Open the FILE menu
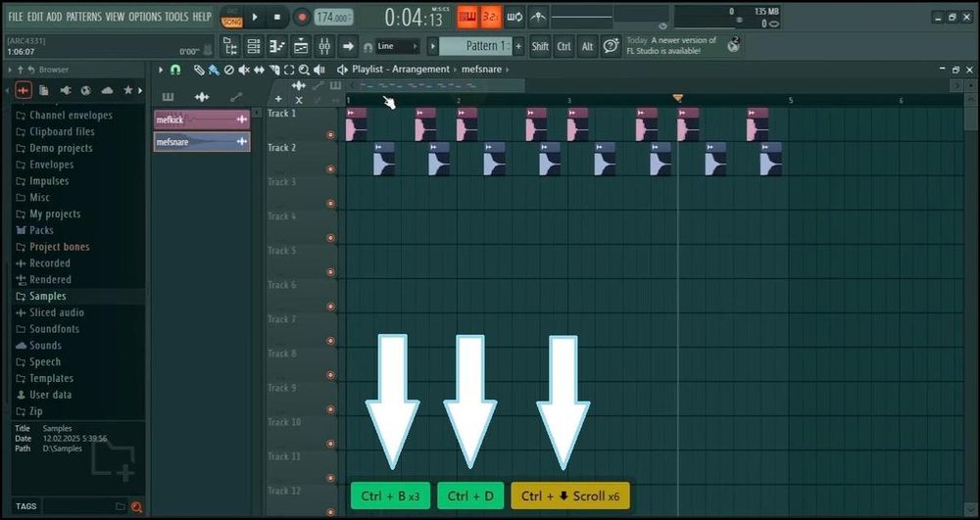The image size is (980, 520). click(16, 17)
